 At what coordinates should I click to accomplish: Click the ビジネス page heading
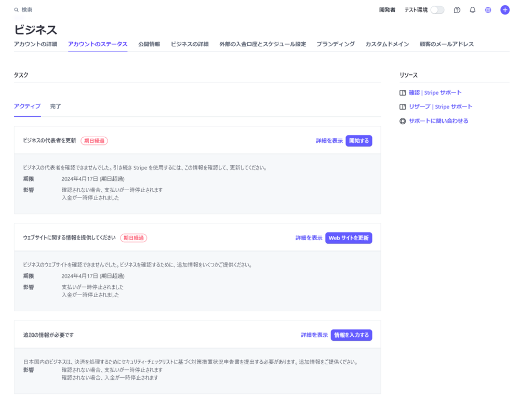(36, 30)
